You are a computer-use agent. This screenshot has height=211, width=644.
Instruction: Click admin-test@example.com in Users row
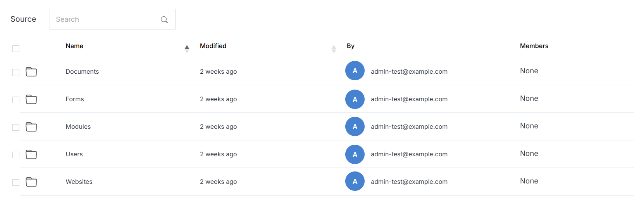point(409,154)
